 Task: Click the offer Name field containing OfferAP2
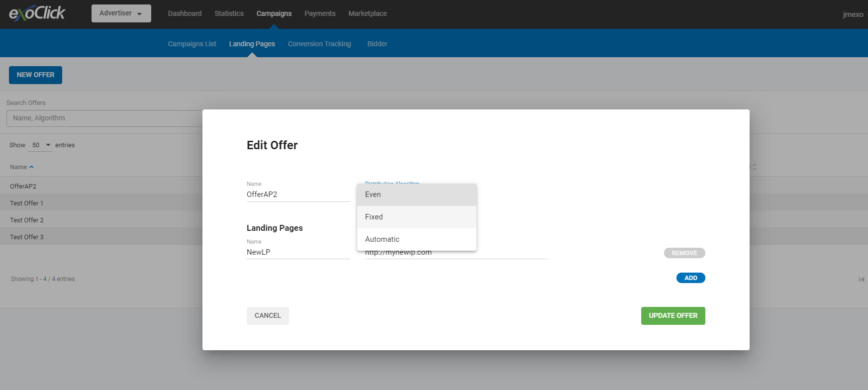coord(297,195)
